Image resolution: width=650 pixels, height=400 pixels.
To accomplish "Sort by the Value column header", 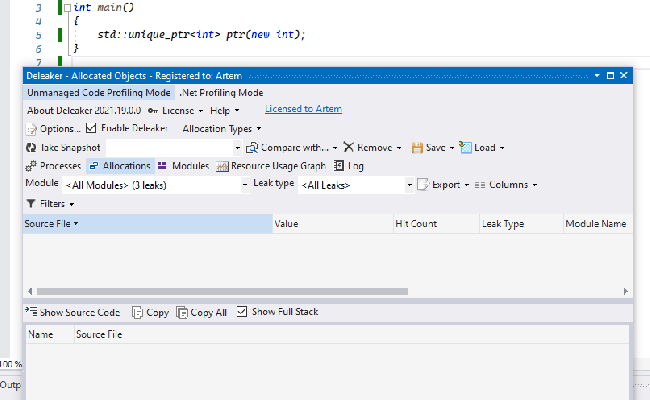I will (x=333, y=224).
